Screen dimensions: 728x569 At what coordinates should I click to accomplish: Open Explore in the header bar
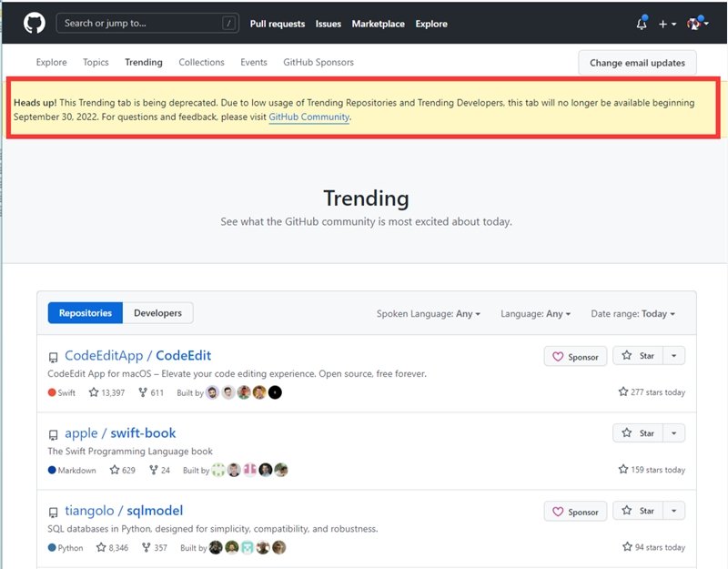click(x=431, y=24)
